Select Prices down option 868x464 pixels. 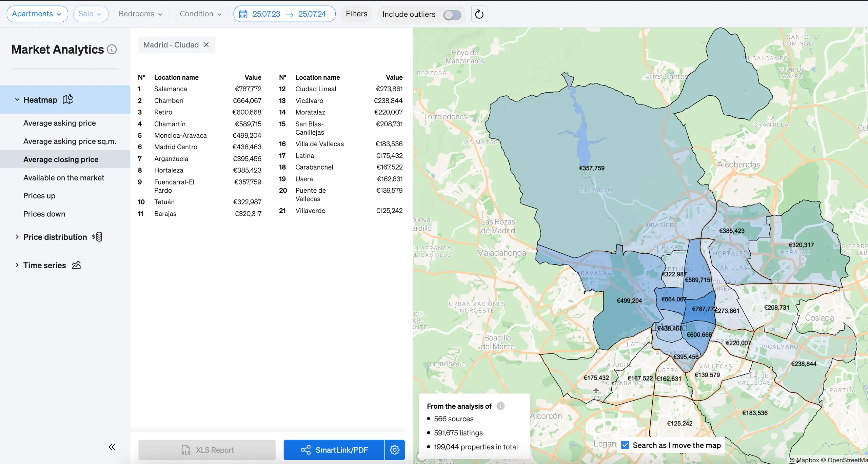coord(44,214)
